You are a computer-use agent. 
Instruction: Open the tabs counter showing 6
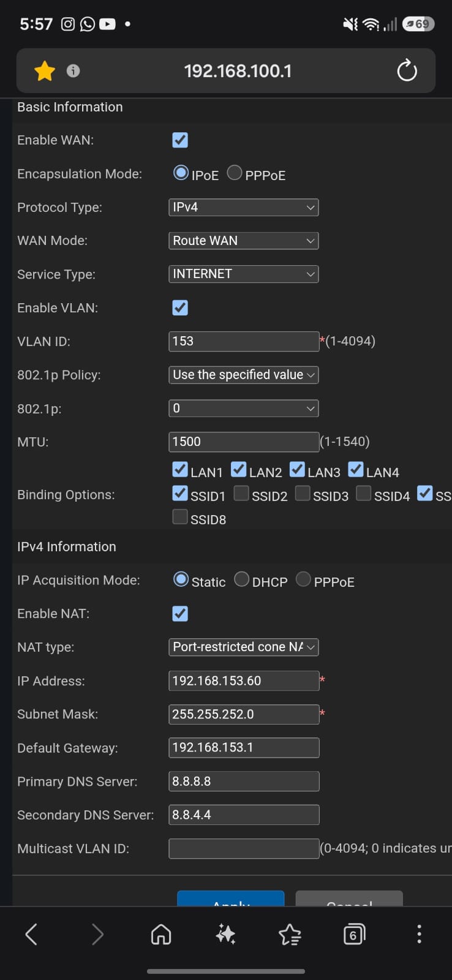(354, 935)
